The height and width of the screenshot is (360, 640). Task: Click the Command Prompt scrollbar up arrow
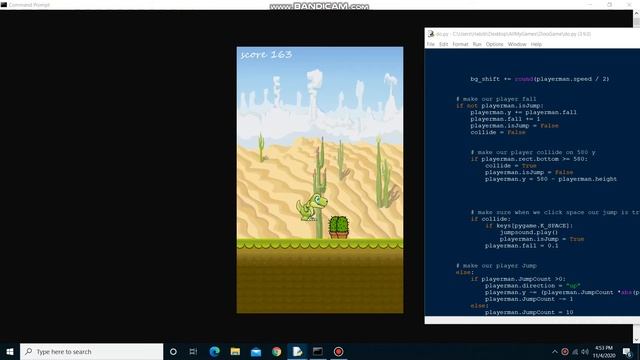[x=636, y=13]
